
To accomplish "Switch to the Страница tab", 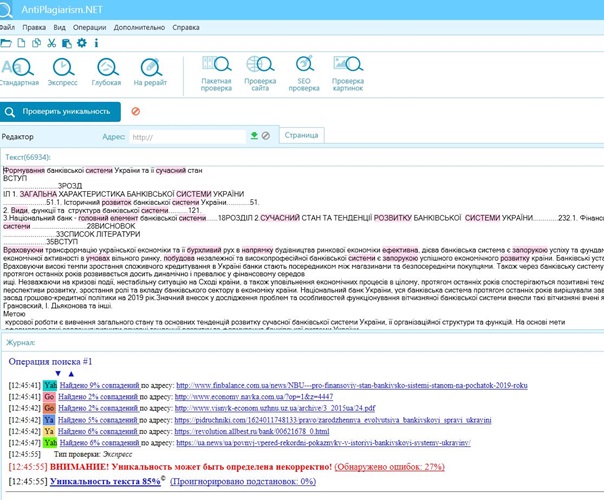I will (x=301, y=135).
